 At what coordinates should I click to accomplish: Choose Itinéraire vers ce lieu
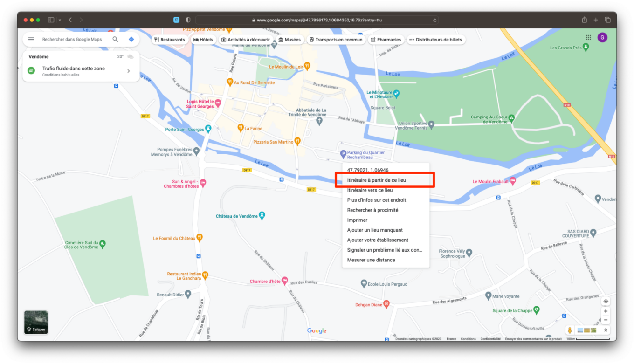(385, 190)
